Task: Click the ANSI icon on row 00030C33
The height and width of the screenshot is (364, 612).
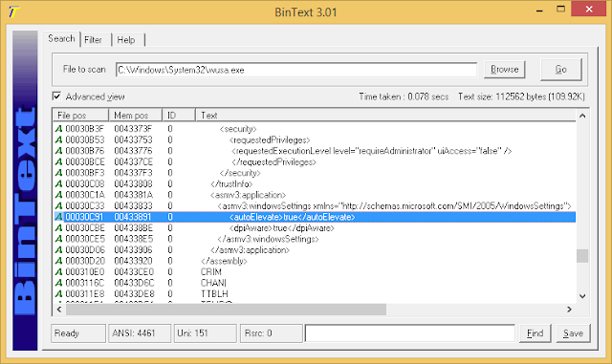Action: (x=58, y=205)
